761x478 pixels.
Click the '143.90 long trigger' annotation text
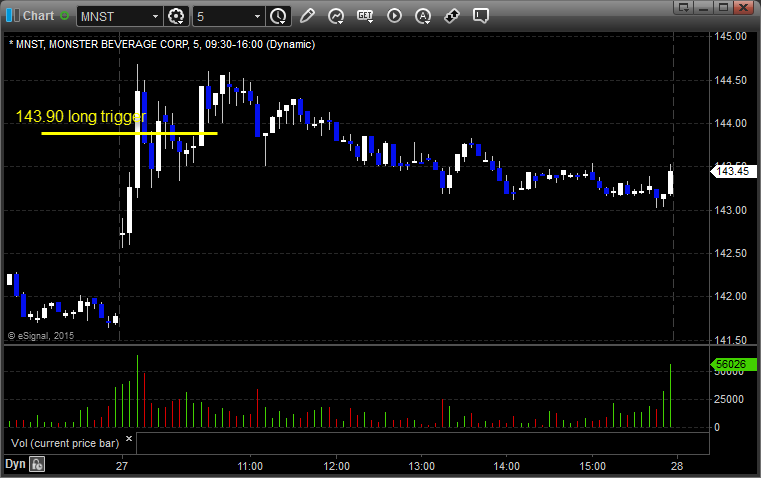click(81, 116)
